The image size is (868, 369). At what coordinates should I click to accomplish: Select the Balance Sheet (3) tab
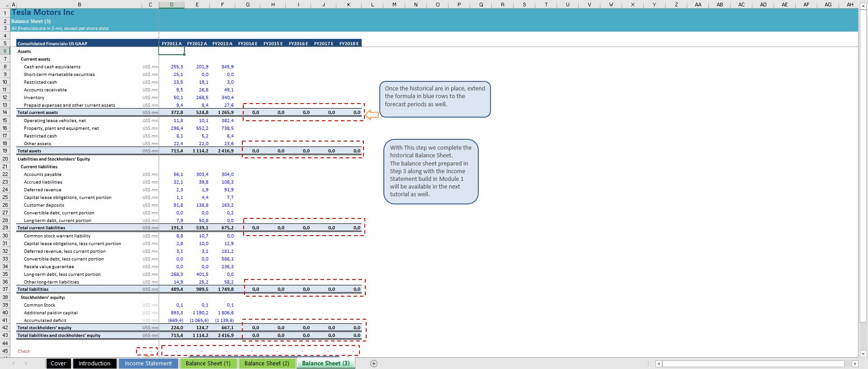pyautogui.click(x=326, y=364)
